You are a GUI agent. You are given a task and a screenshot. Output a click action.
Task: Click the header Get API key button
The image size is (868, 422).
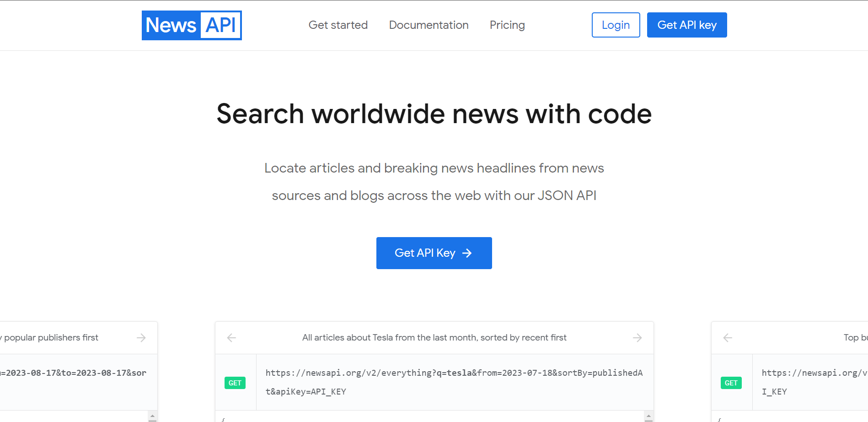(x=687, y=25)
